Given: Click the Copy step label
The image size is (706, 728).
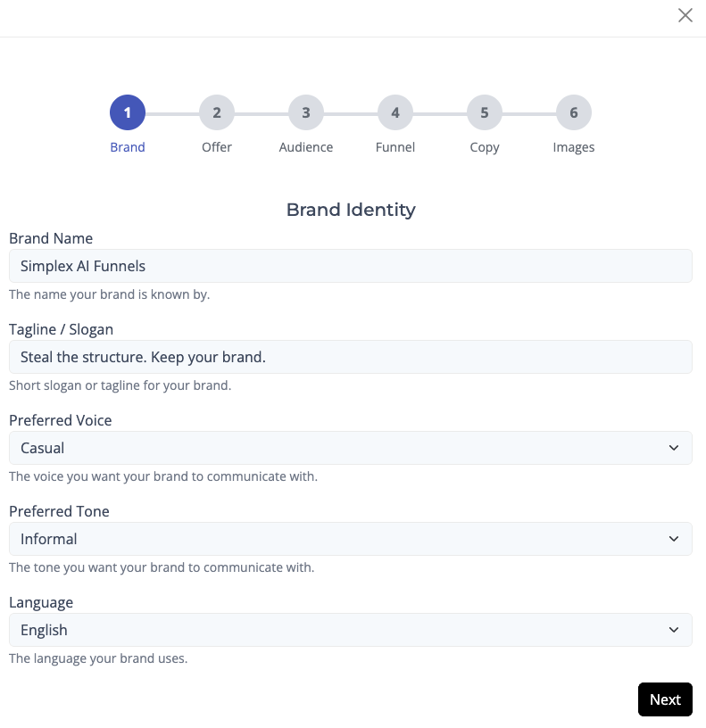Looking at the screenshot, I should 485,147.
